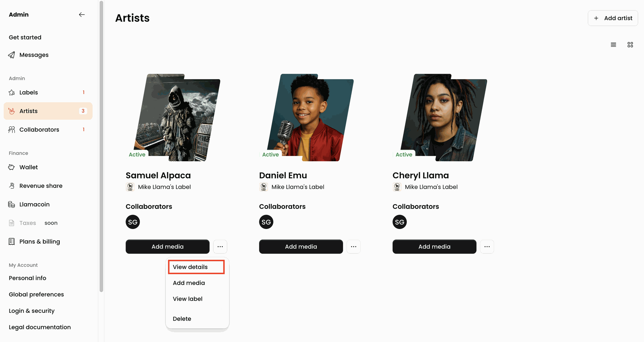The image size is (644, 342).
Task: Click the Add artist button
Action: click(613, 18)
